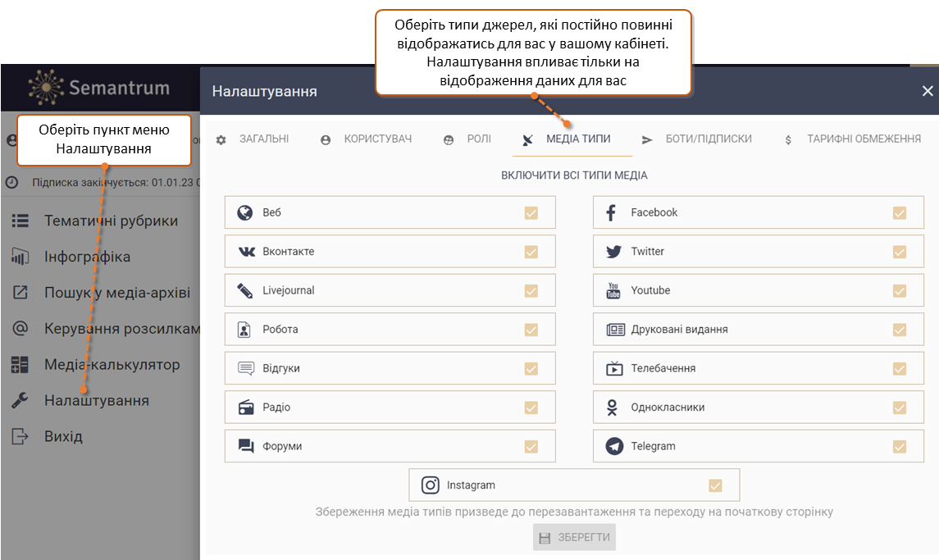
Task: Click Включити всі типи медіа
Action: pyautogui.click(x=574, y=175)
